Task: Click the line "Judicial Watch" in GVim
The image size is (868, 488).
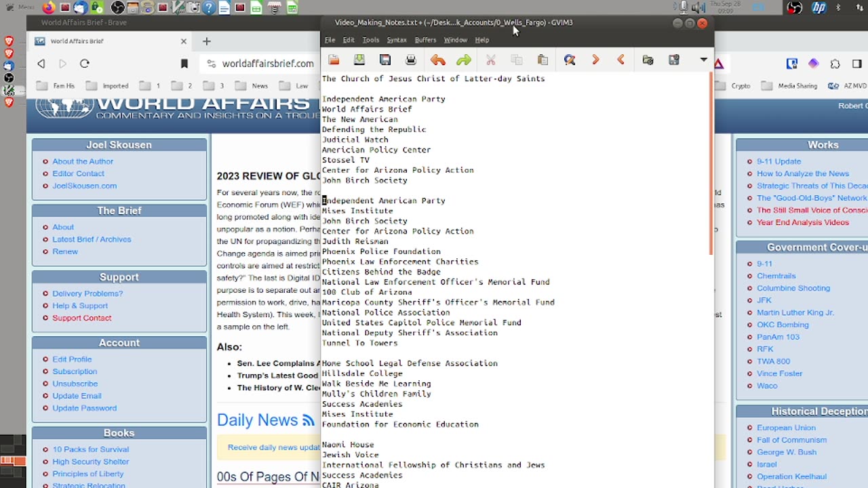Action: pos(355,140)
